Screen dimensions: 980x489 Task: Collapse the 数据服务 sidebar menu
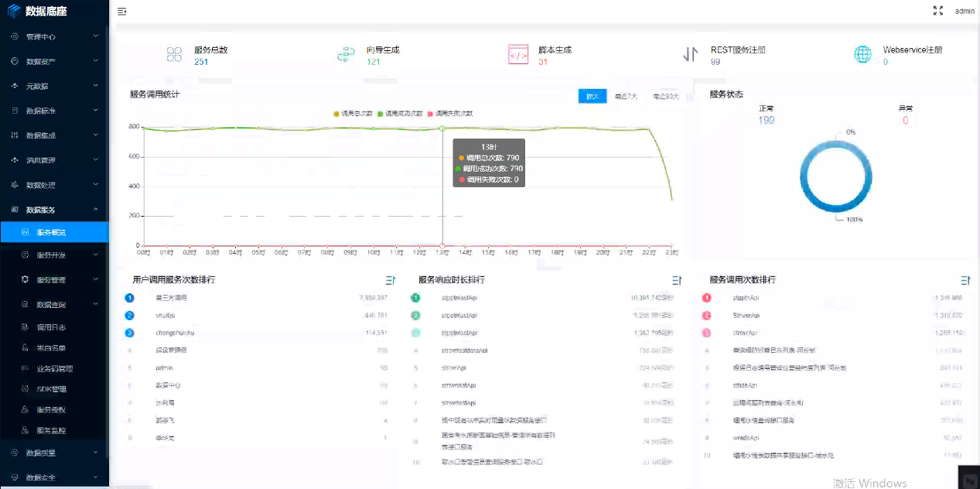(54, 210)
